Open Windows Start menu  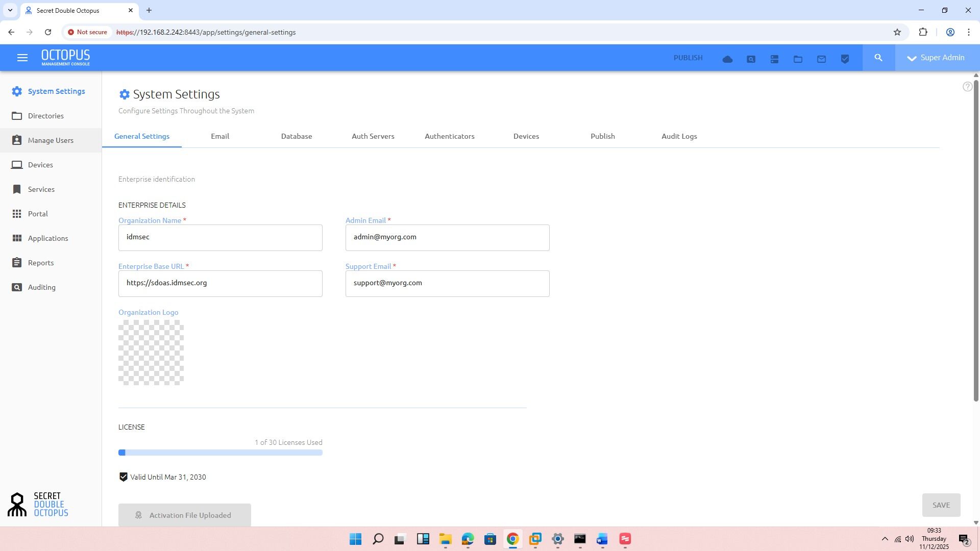[x=355, y=539]
